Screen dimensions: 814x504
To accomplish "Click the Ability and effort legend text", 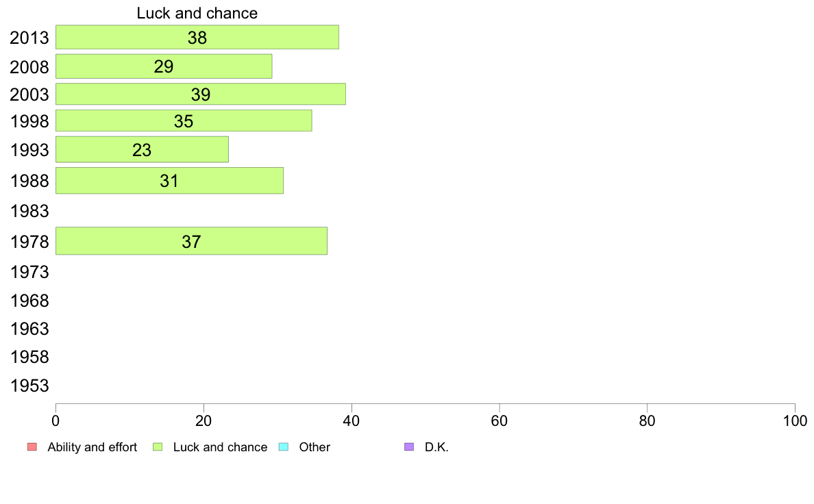I will coord(92,447).
